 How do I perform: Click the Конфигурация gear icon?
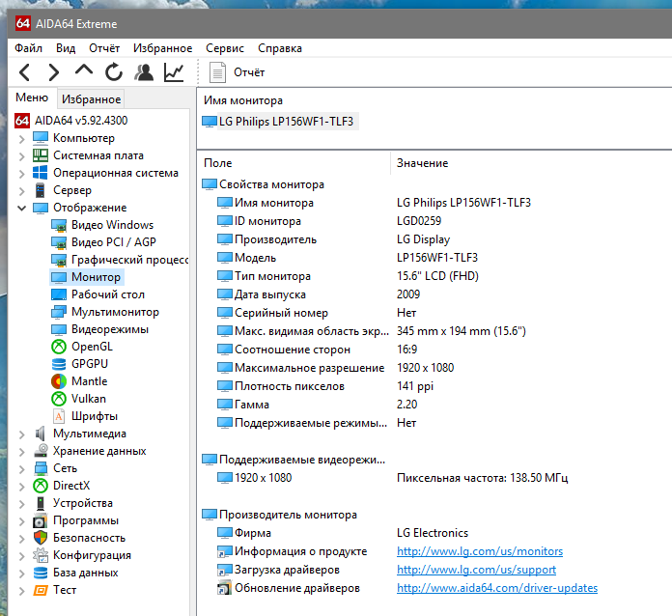pos(41,555)
